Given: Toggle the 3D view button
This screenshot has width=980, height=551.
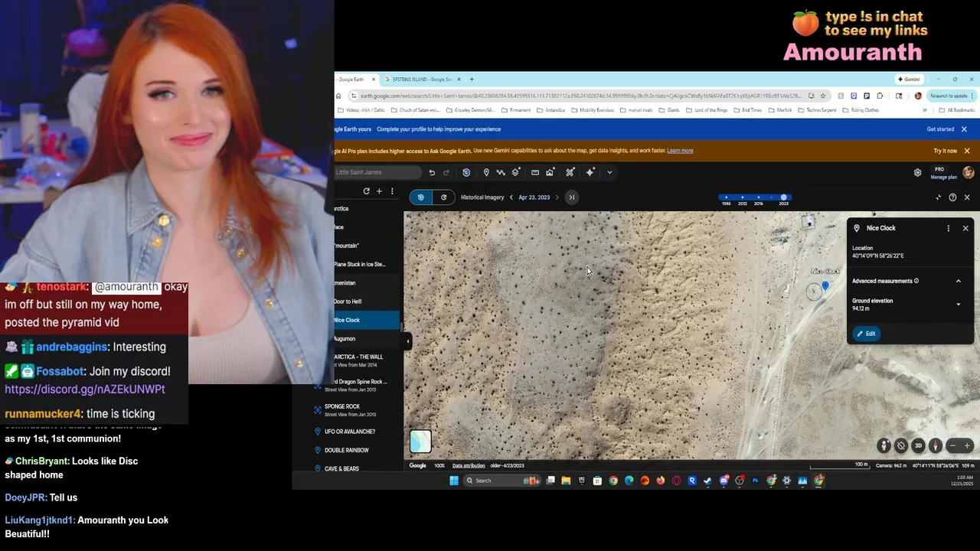Looking at the screenshot, I should click(x=918, y=445).
